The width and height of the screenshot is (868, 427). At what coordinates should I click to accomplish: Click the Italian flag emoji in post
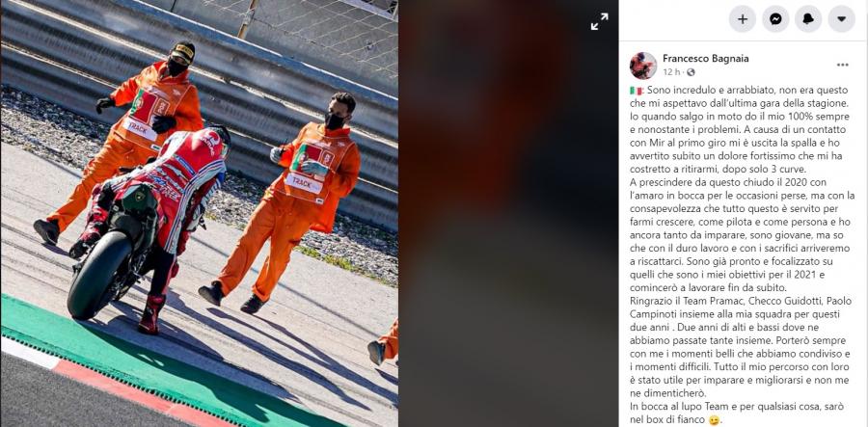[x=636, y=91]
